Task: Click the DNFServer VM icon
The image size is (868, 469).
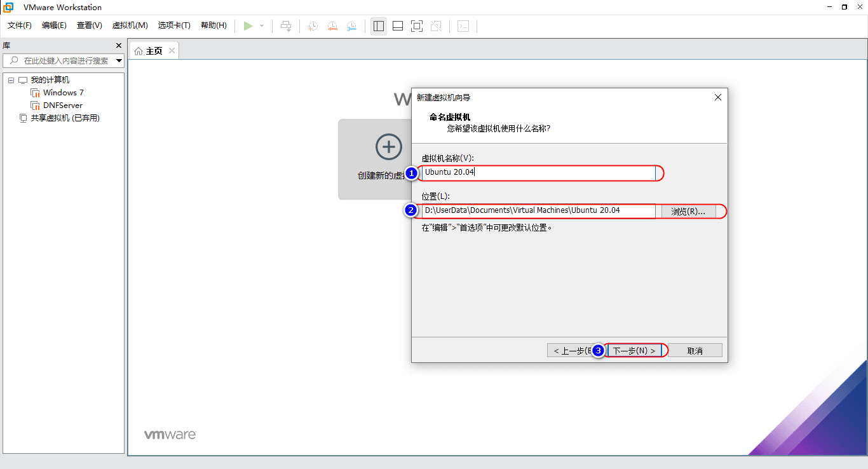Action: coord(35,105)
